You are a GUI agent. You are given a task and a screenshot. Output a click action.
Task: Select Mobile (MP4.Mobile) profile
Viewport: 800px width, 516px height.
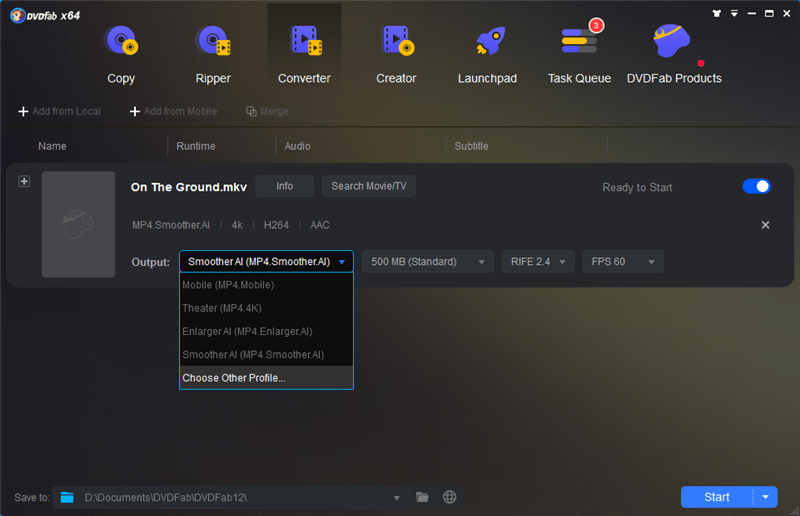pos(266,285)
